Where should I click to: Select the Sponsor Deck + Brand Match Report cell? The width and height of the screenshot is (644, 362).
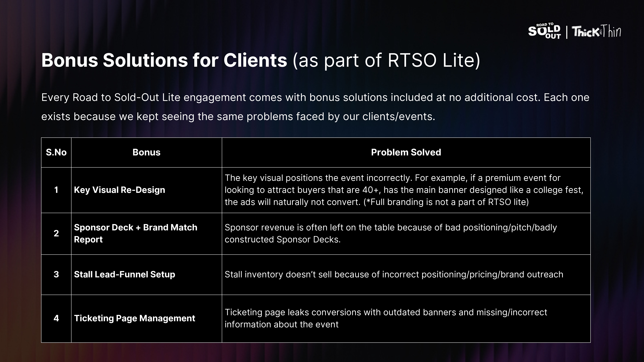coord(135,233)
